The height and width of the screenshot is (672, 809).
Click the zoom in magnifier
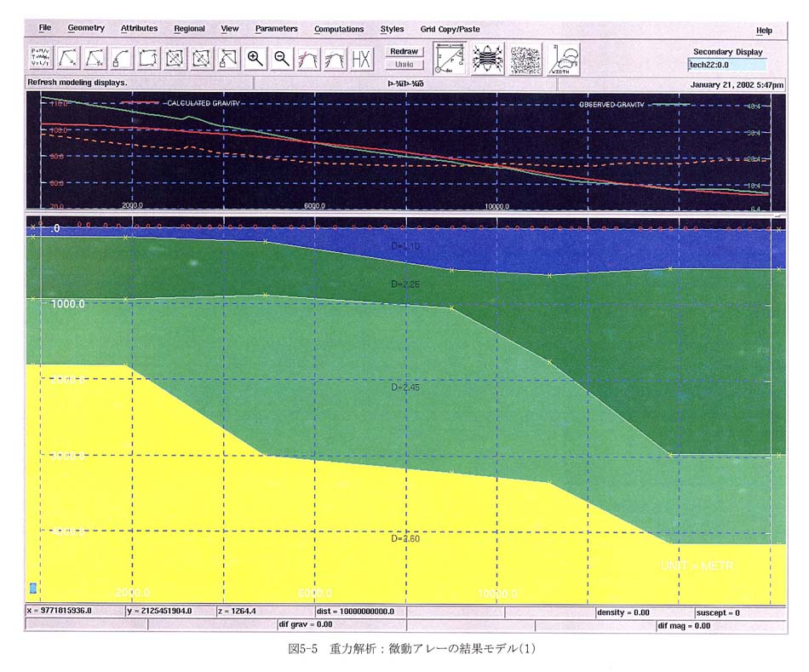point(255,58)
